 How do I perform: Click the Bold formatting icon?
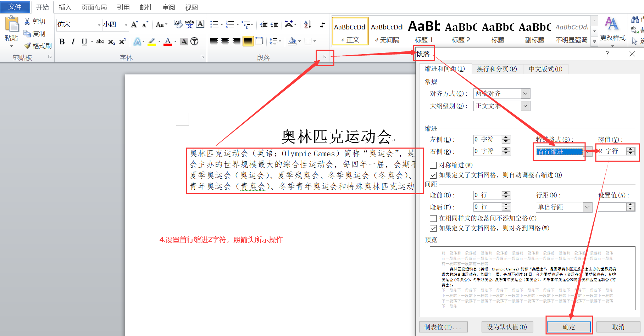(62, 41)
